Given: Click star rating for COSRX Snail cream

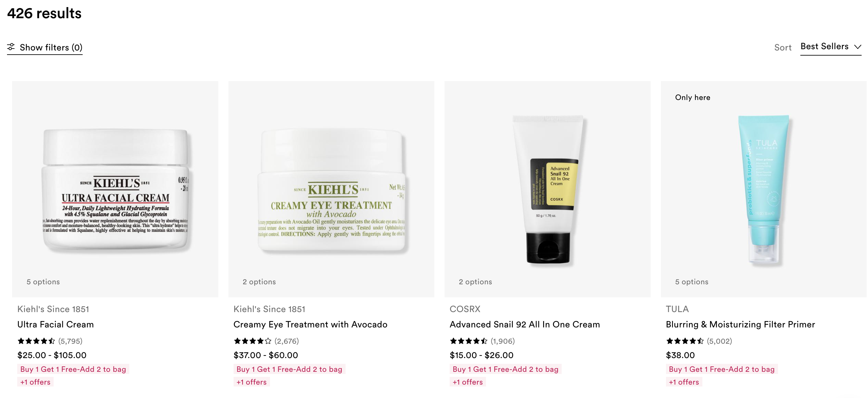Looking at the screenshot, I should pyautogui.click(x=469, y=341).
